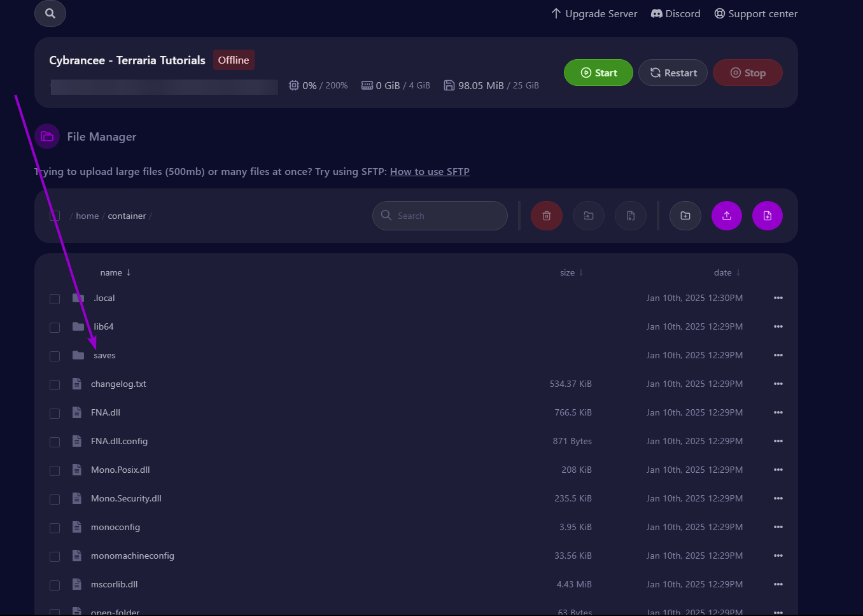Open the options menu for FNA.dll
The image size is (863, 616).
tap(778, 412)
